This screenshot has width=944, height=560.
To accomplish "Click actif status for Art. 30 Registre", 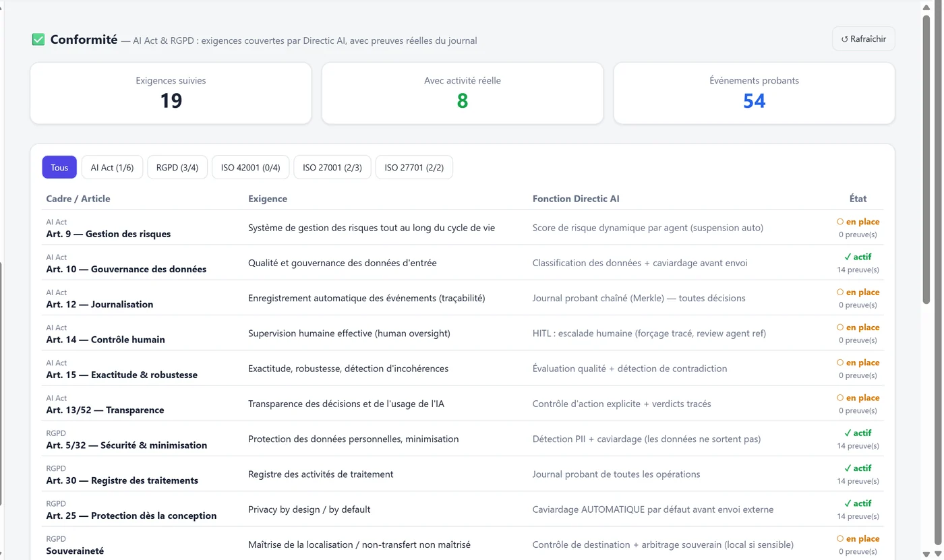I will 858,468.
